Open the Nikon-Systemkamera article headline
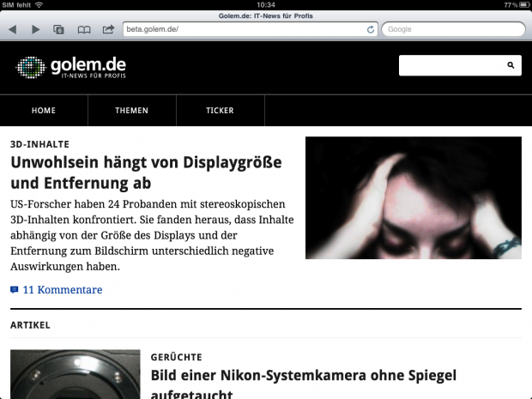 pos(303,384)
